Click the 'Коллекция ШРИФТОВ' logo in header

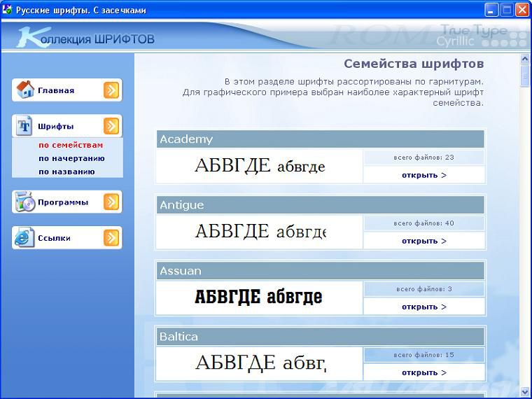point(85,38)
